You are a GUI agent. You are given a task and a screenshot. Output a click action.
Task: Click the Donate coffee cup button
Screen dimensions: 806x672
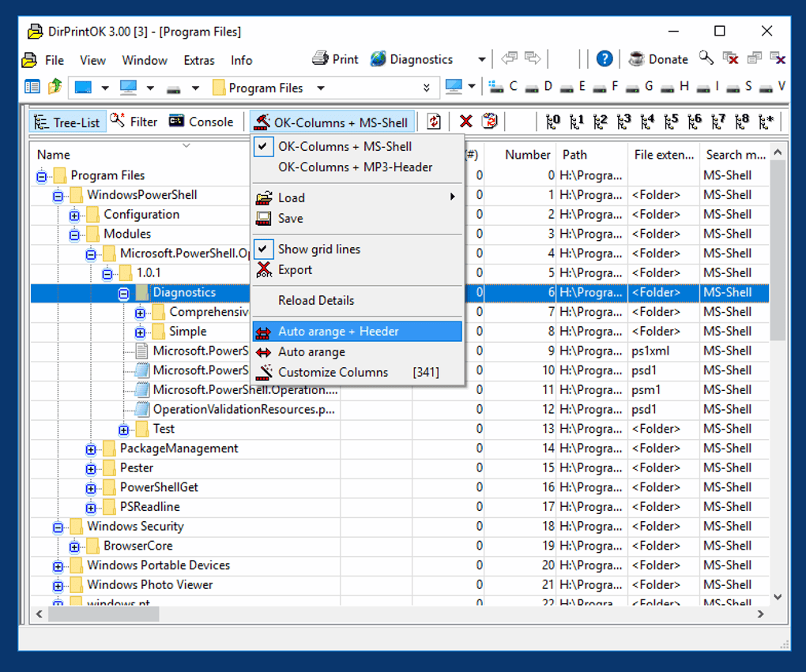click(x=658, y=59)
